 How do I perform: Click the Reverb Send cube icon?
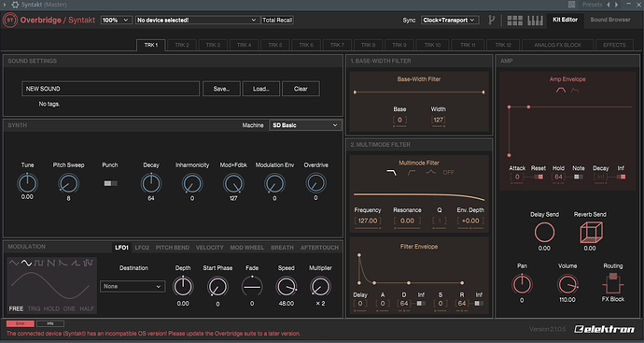tap(591, 233)
